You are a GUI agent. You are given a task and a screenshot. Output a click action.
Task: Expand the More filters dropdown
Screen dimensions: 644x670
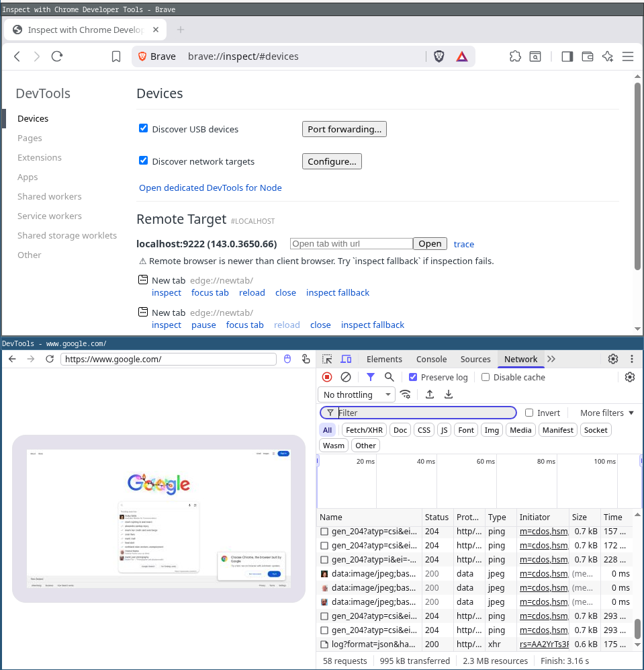[607, 413]
